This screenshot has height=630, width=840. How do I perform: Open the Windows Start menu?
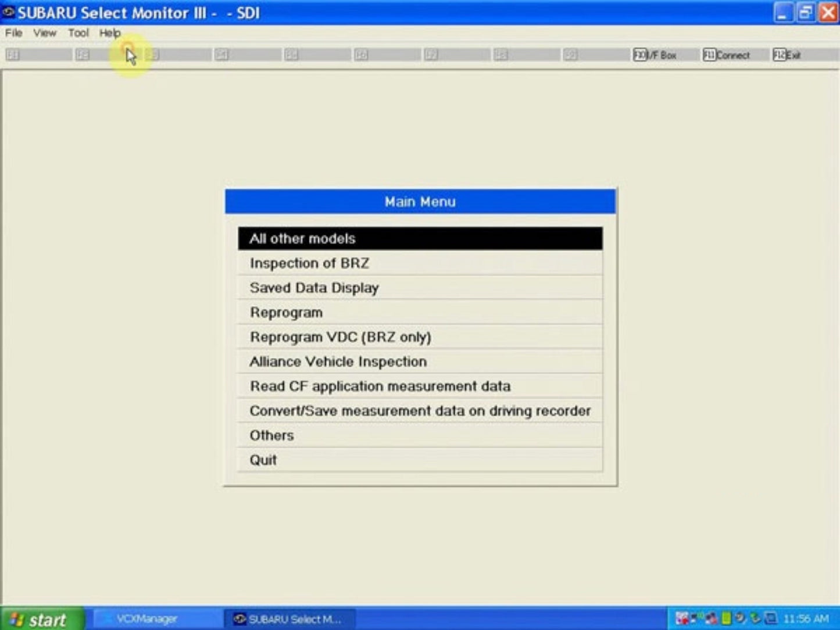pyautogui.click(x=41, y=619)
